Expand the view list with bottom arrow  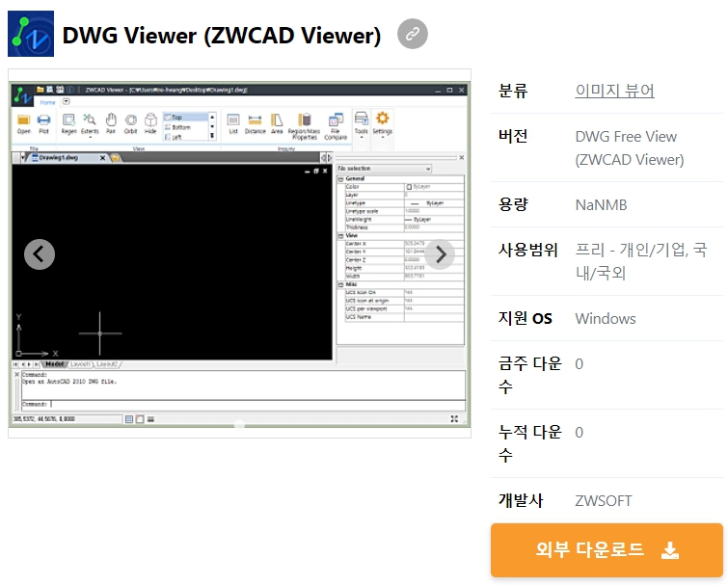[x=212, y=136]
